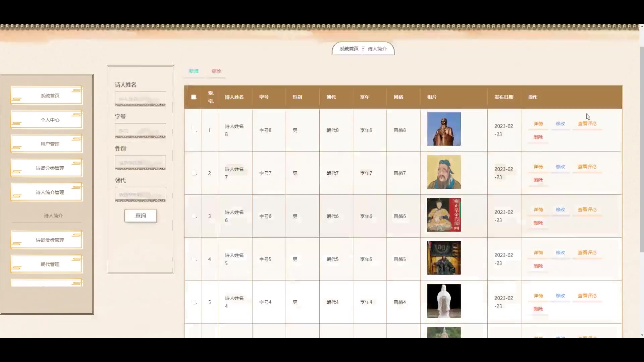Image resolution: width=644 pixels, height=362 pixels.
Task: Click the 诗人姓名 search input field
Action: (140, 99)
